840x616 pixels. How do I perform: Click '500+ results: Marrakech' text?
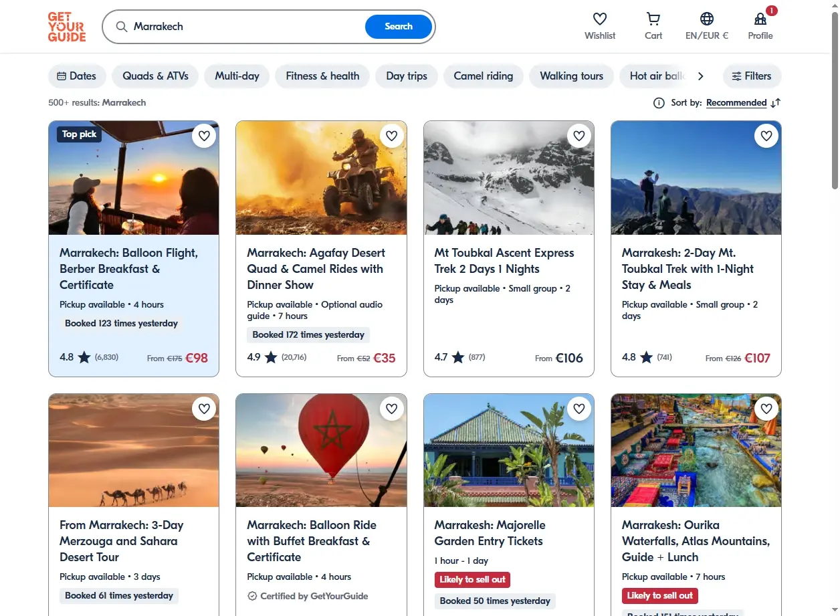point(97,103)
